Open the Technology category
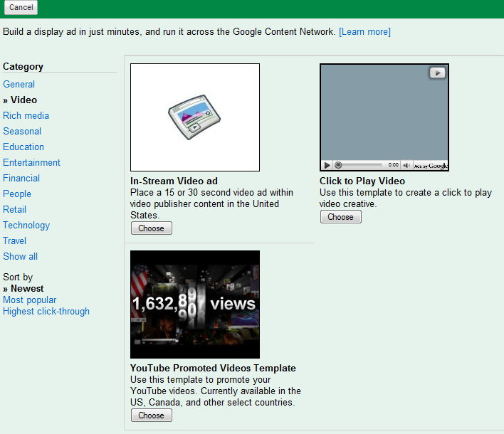Image resolution: width=504 pixels, height=434 pixels. pos(26,226)
